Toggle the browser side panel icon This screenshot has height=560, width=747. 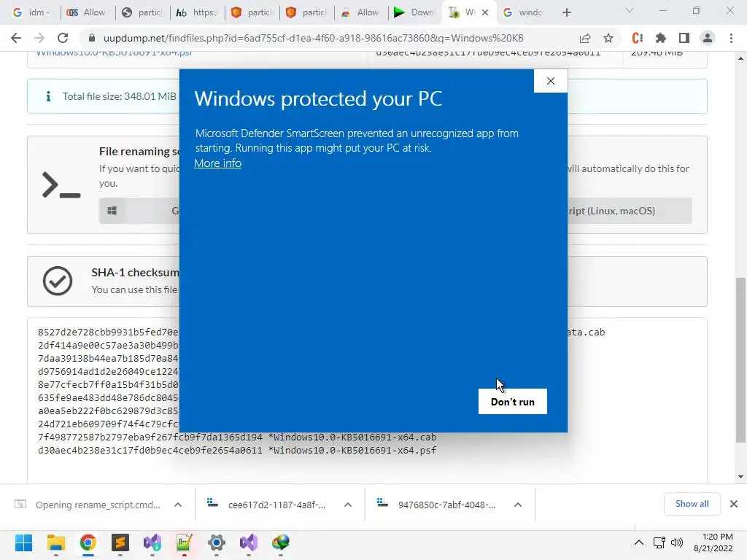684,38
